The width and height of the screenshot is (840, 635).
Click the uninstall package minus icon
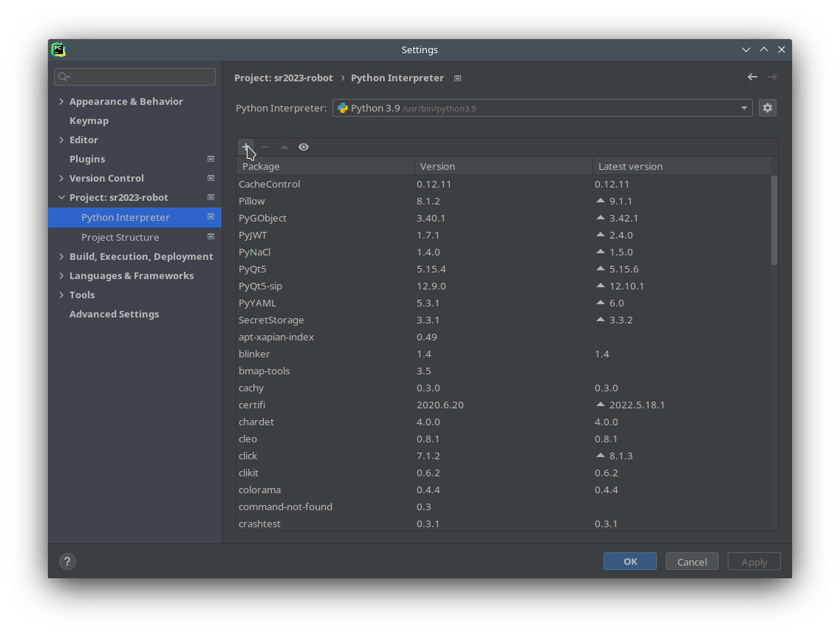click(x=265, y=147)
